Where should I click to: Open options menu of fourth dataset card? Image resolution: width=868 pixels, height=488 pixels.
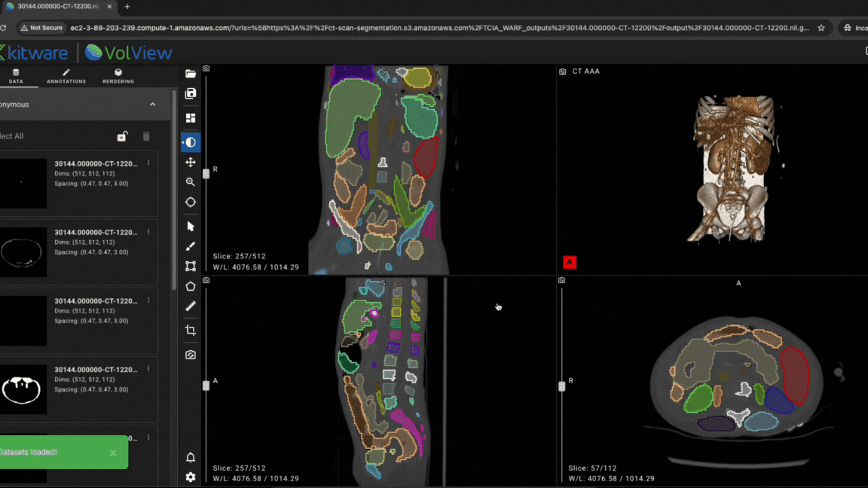click(148, 369)
